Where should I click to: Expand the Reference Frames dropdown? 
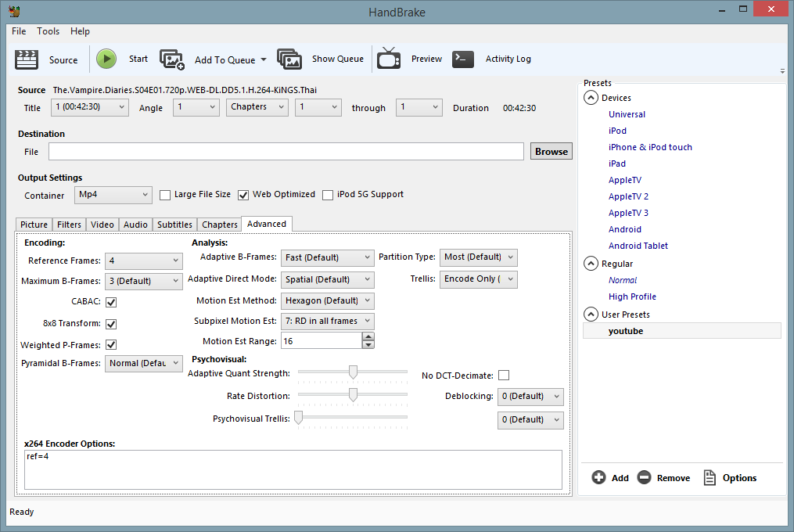click(144, 261)
